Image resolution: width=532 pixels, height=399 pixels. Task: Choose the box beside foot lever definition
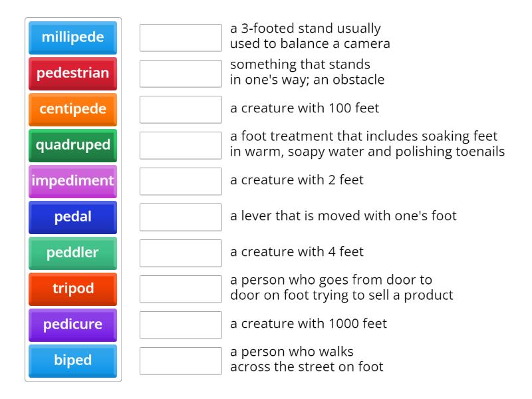click(x=181, y=217)
